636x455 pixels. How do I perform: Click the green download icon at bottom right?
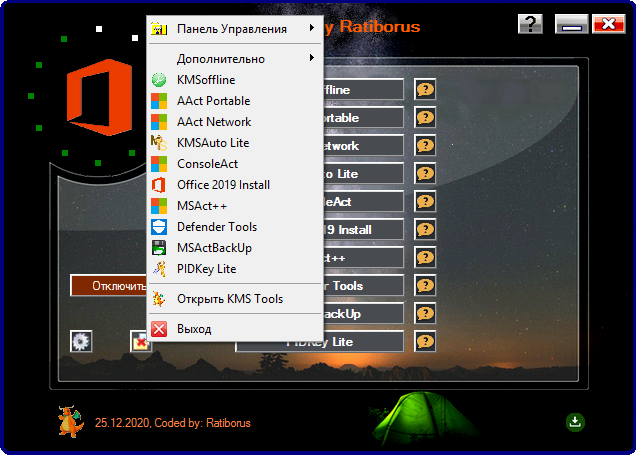575,422
